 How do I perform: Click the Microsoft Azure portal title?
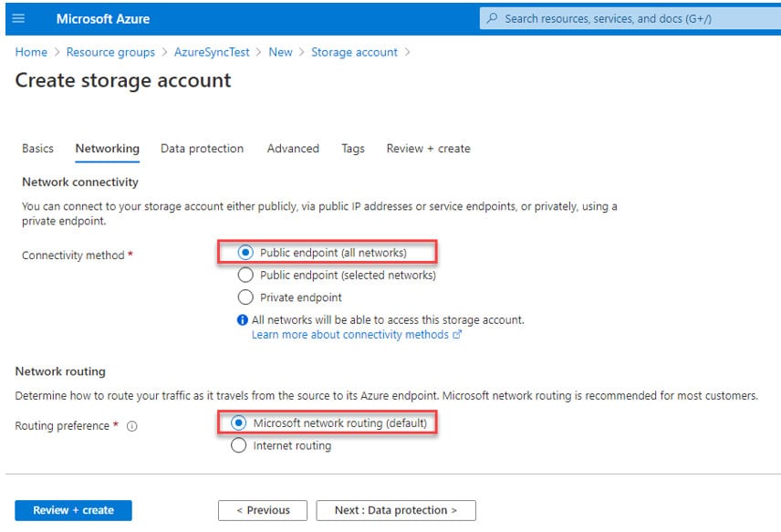103,19
